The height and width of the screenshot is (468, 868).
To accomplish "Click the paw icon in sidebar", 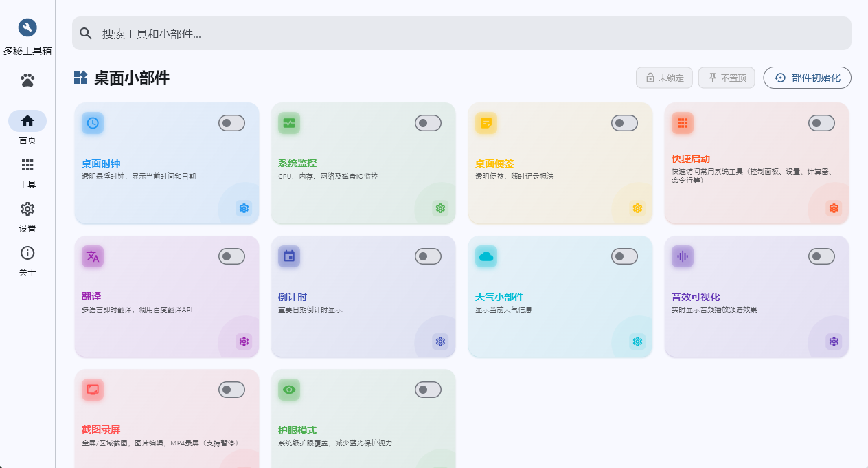I will pos(27,80).
